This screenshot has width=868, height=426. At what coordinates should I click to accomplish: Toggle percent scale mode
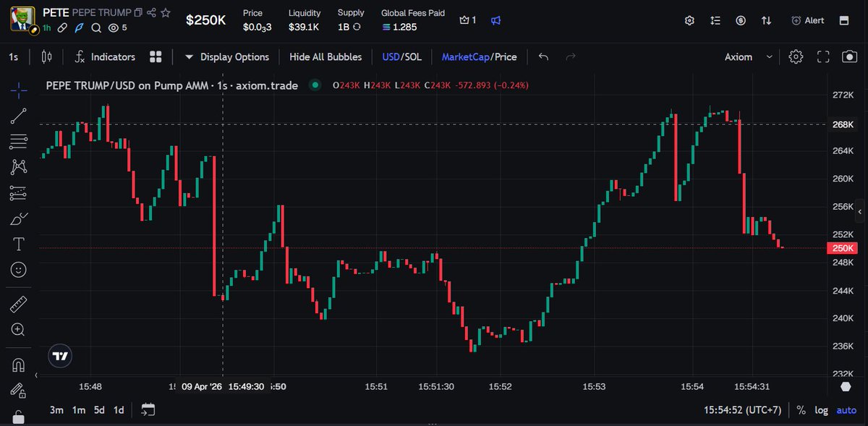[801, 410]
